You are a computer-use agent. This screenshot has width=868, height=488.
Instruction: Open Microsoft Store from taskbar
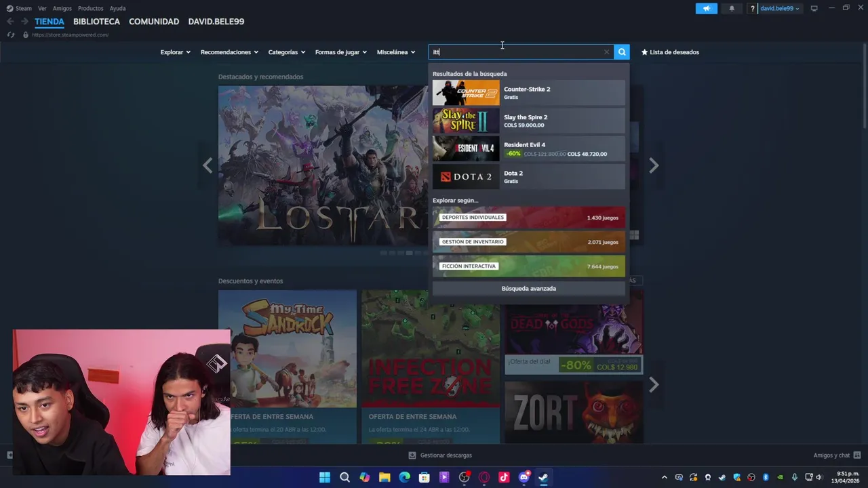click(425, 477)
